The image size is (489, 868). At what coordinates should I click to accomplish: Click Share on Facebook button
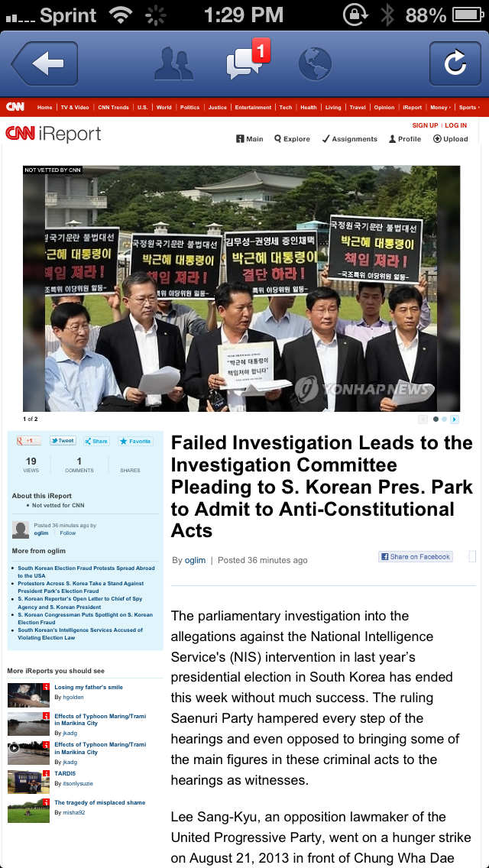416,556
